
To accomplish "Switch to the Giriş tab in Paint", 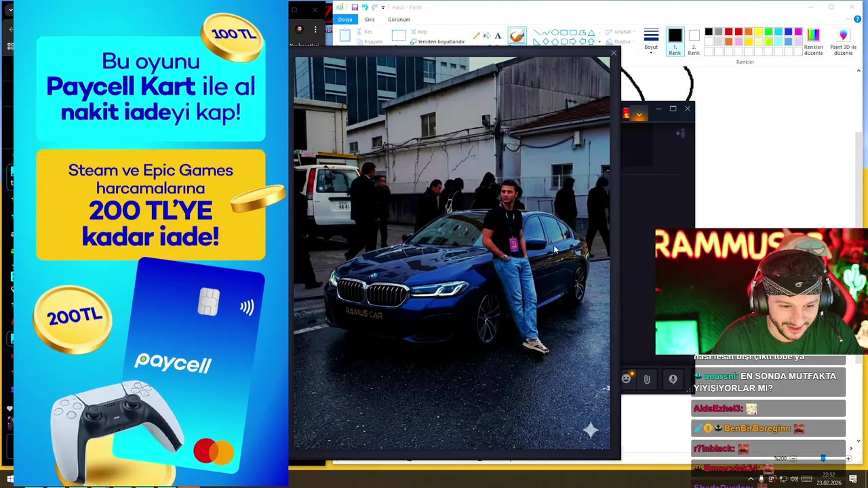I will pos(370,20).
